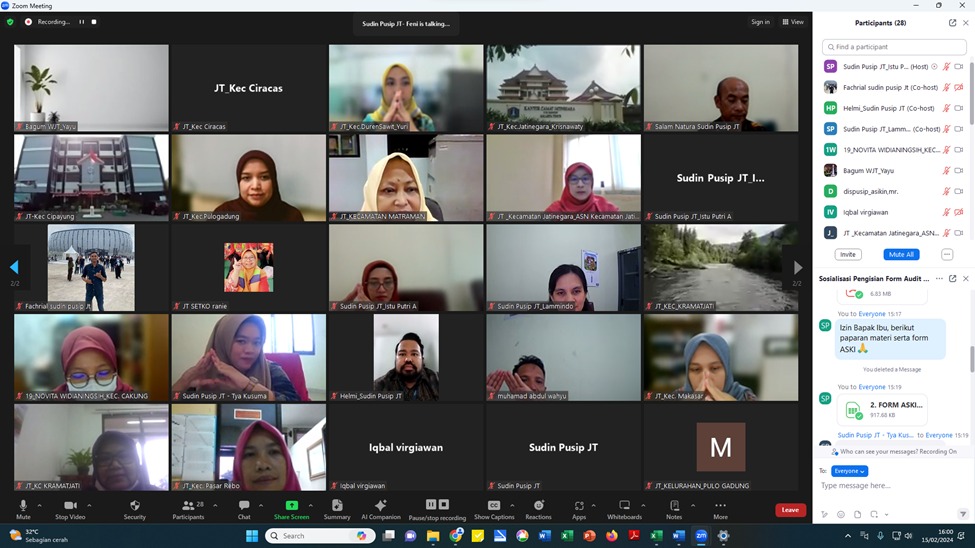
Task: Open the Reactions menu
Action: click(x=538, y=506)
